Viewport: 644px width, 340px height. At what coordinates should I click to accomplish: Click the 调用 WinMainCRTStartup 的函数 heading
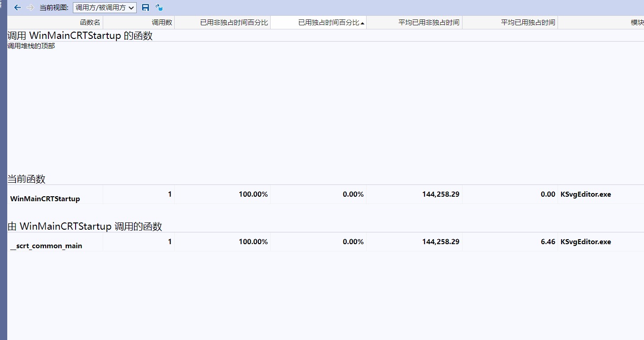80,36
